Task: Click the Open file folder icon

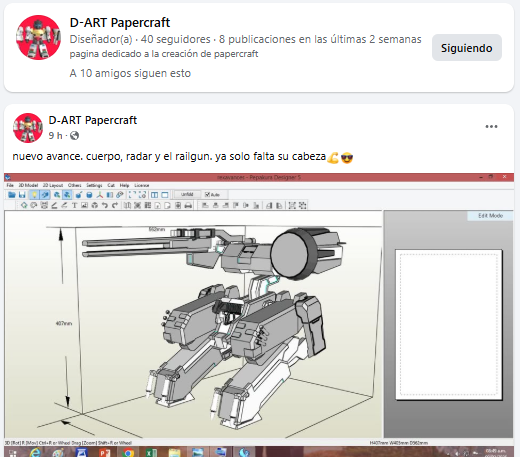Action: (12, 195)
